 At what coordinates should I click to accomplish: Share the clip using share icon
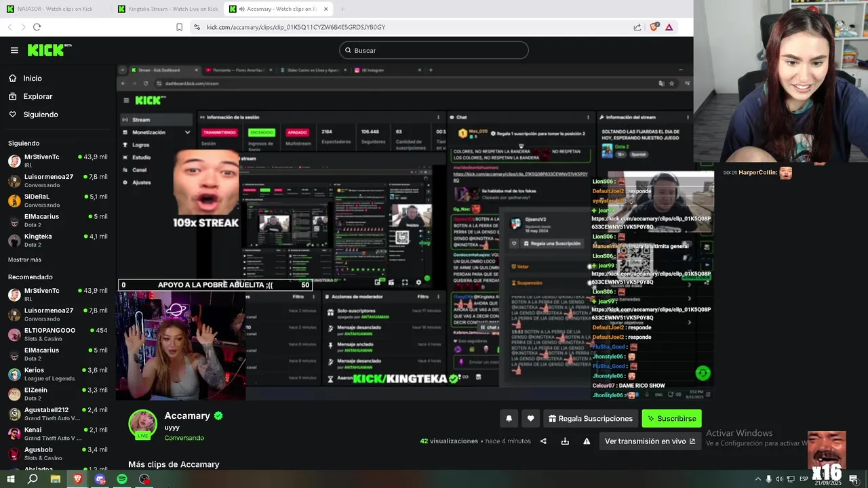[543, 441]
